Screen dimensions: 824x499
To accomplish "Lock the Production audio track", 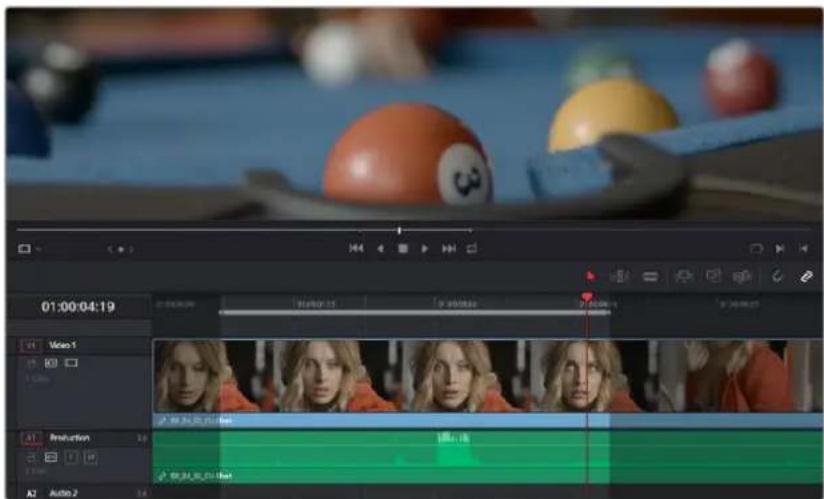I will coord(32,458).
